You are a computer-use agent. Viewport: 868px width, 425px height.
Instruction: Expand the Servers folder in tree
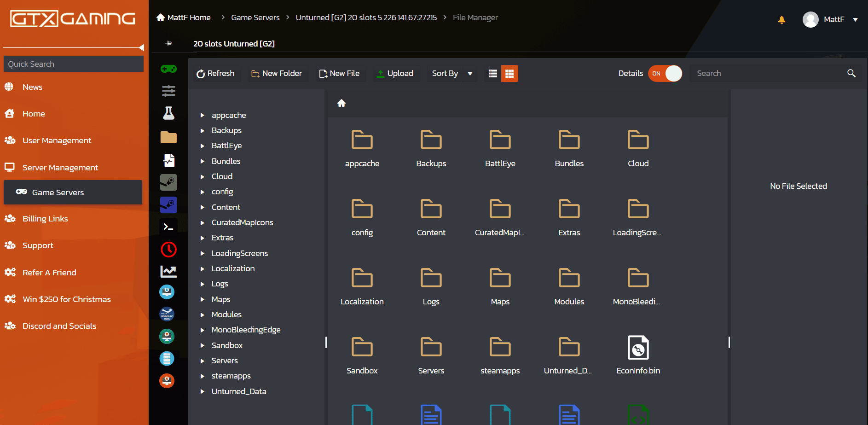click(202, 361)
